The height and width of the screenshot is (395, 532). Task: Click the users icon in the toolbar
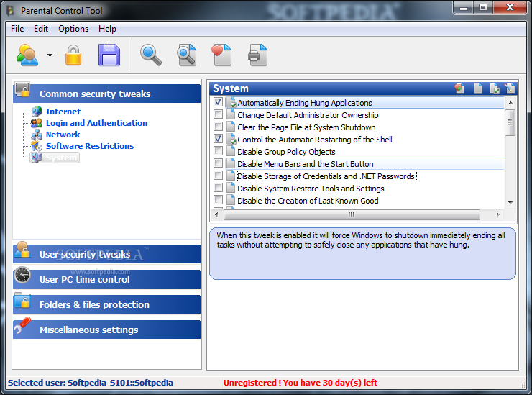[27, 55]
